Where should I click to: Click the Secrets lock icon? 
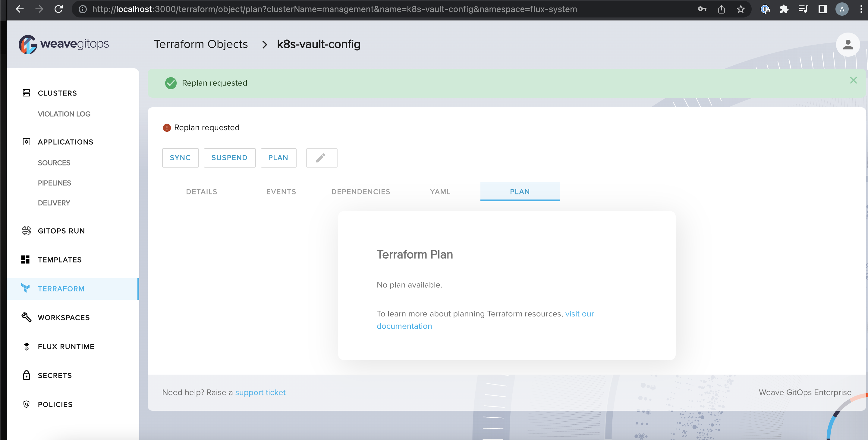pos(26,375)
